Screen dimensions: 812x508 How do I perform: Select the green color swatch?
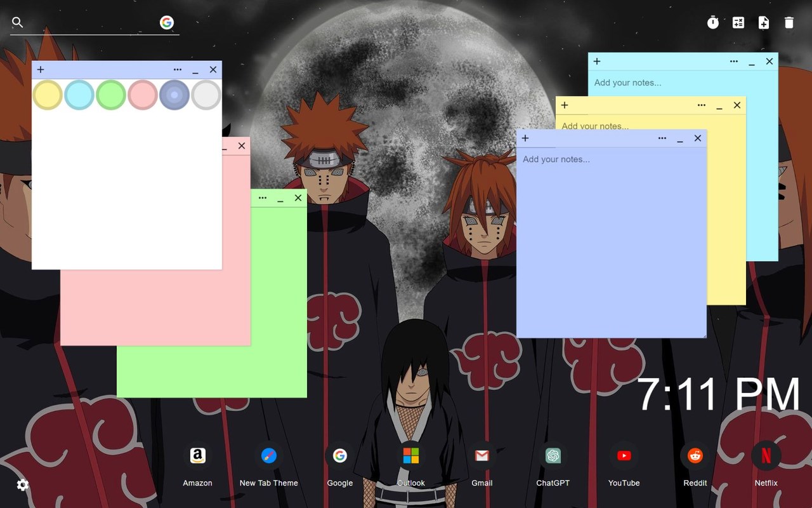(111, 95)
